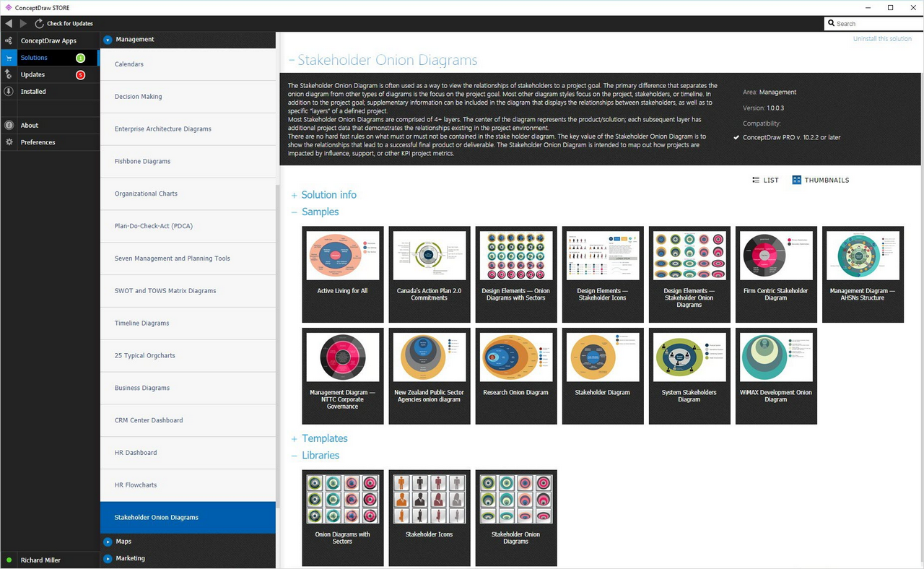This screenshot has width=924, height=569.
Task: Click the Preferences gear icon
Action: pos(9,142)
